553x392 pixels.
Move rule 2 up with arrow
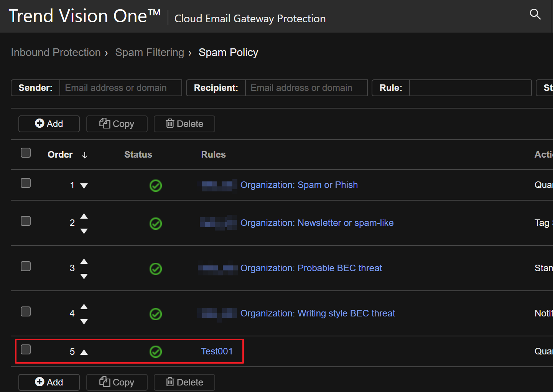84,216
